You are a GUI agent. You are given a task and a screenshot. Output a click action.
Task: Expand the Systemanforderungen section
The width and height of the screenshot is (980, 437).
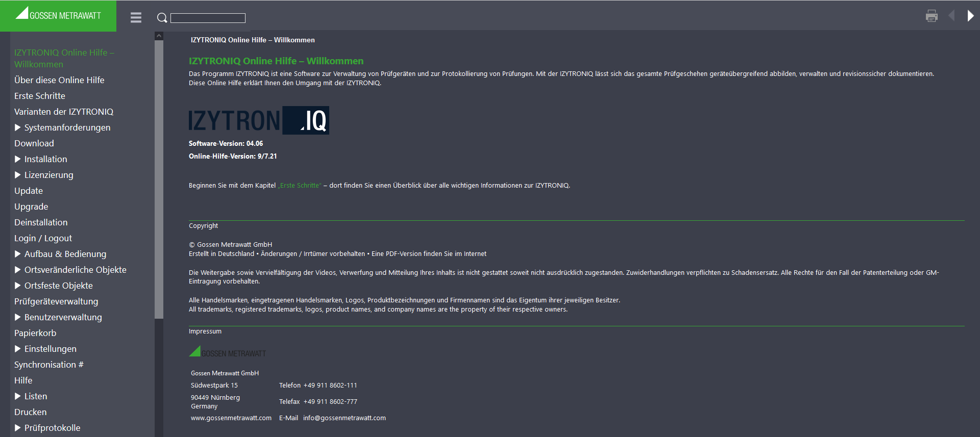click(x=18, y=127)
